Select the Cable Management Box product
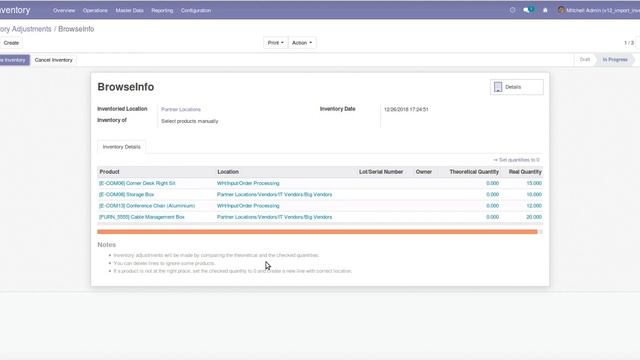This screenshot has width=640, height=360. [142, 217]
